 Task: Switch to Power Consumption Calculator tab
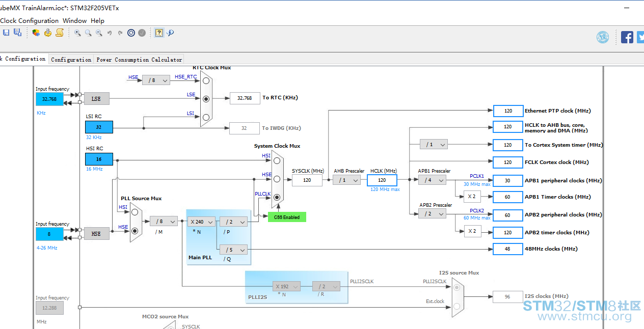pos(139,60)
